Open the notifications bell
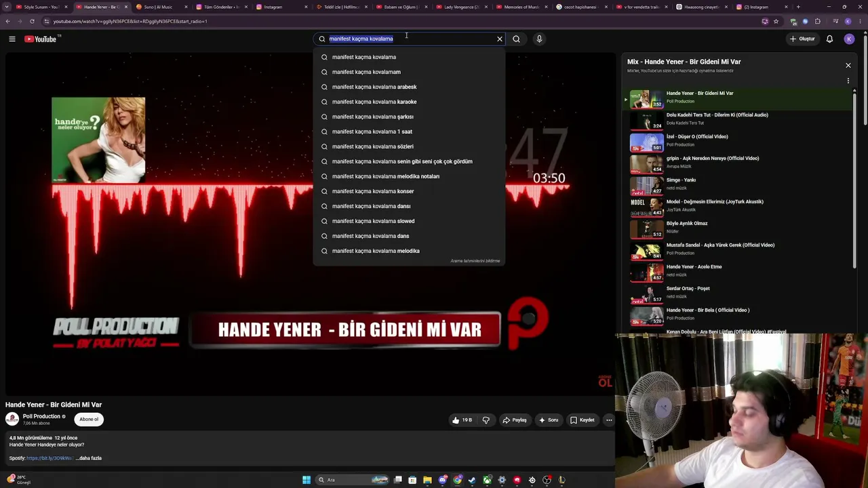Viewport: 868px width, 488px height. (x=829, y=39)
